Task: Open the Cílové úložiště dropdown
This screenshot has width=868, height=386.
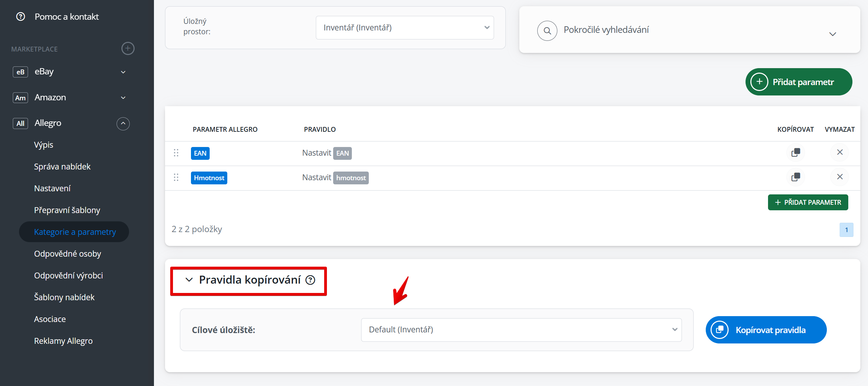Action: point(521,330)
